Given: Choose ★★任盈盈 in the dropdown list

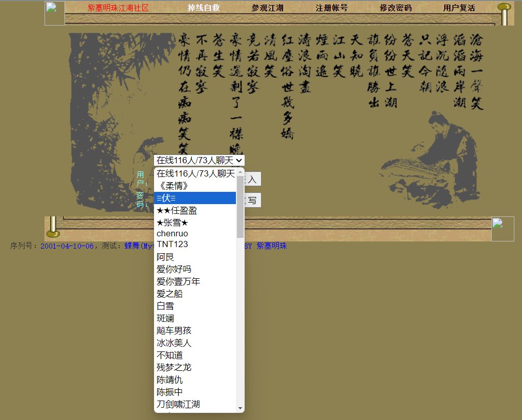Looking at the screenshot, I should pyautogui.click(x=195, y=210).
